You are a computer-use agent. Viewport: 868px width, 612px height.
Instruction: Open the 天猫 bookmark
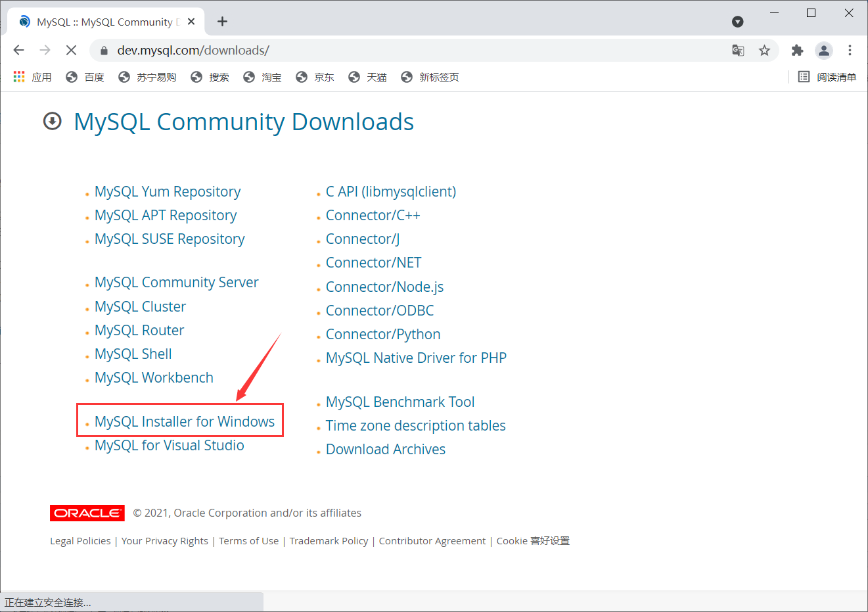(367, 77)
